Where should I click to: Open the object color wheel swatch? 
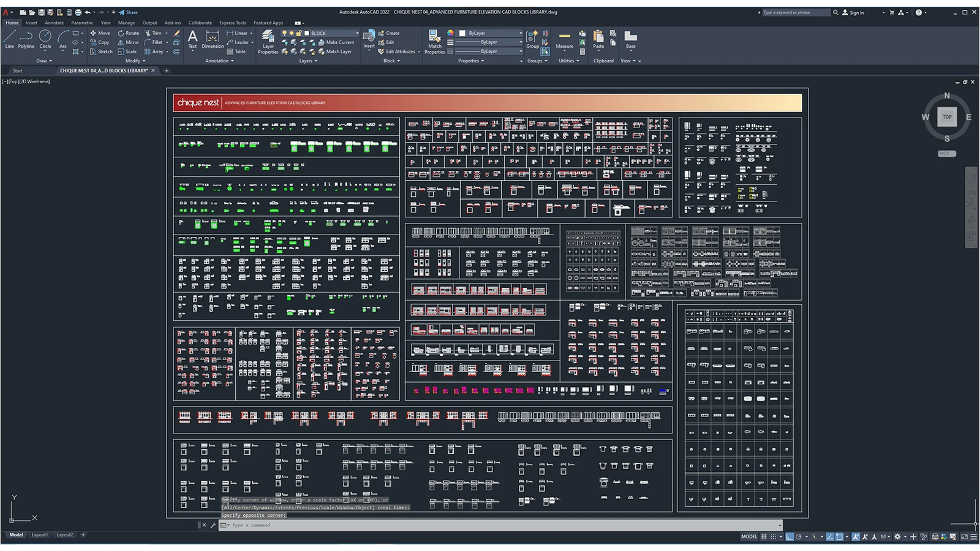pyautogui.click(x=450, y=33)
